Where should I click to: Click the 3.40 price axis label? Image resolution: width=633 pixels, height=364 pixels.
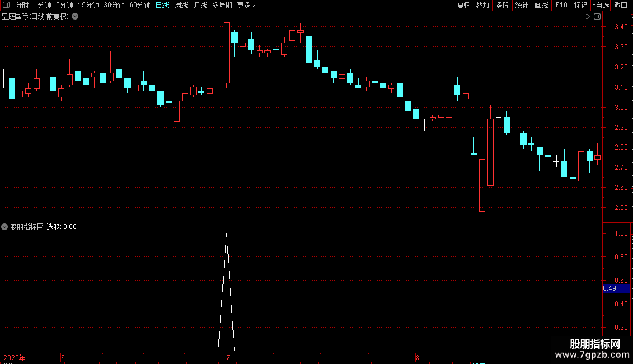tap(621, 27)
